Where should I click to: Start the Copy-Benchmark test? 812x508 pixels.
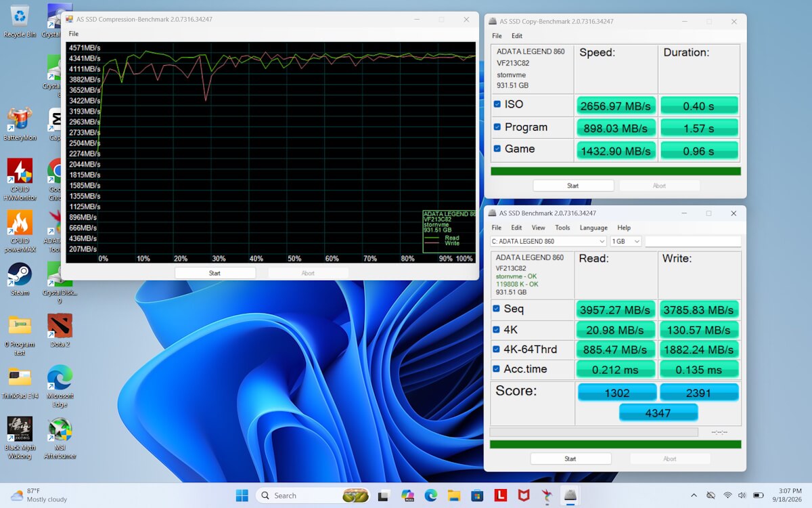pyautogui.click(x=573, y=186)
